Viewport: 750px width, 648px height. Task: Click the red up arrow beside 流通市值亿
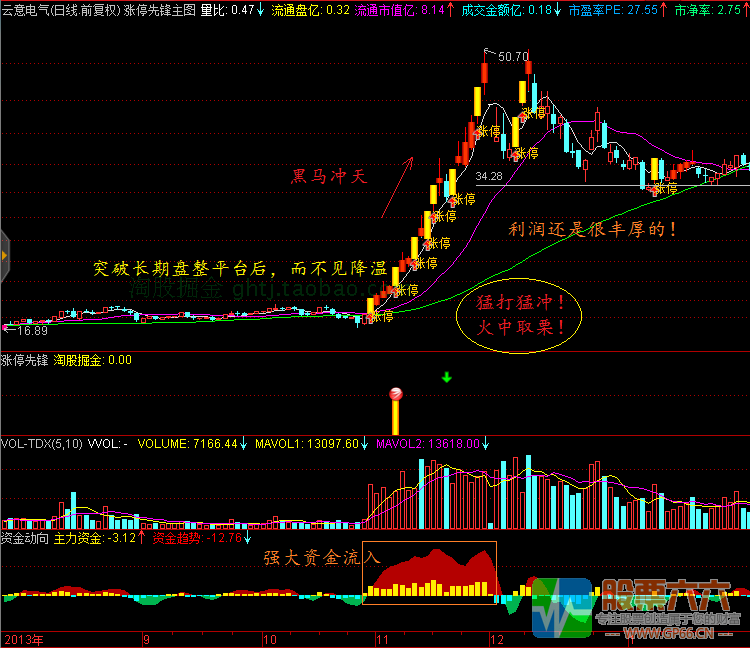452,9
